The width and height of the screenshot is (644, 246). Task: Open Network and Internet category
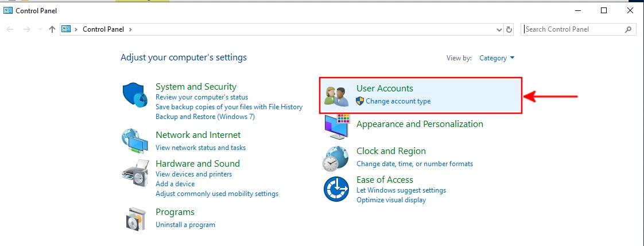198,135
